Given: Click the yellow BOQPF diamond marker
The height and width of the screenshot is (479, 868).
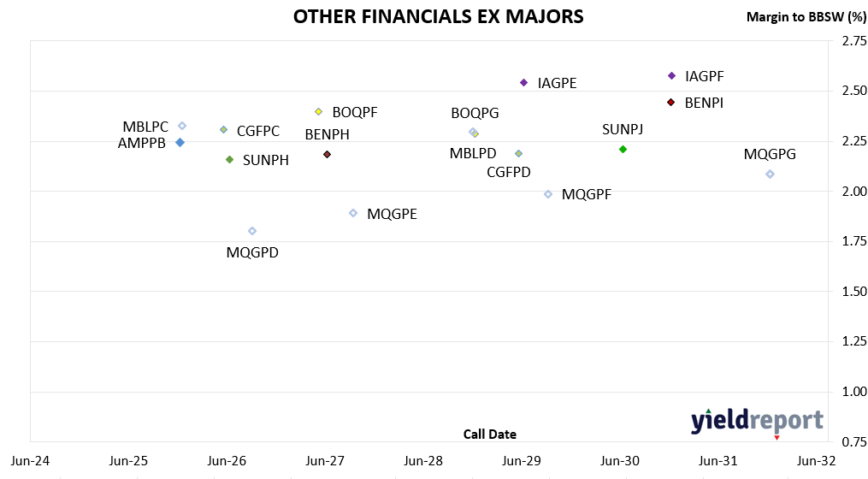Looking at the screenshot, I should (x=318, y=112).
